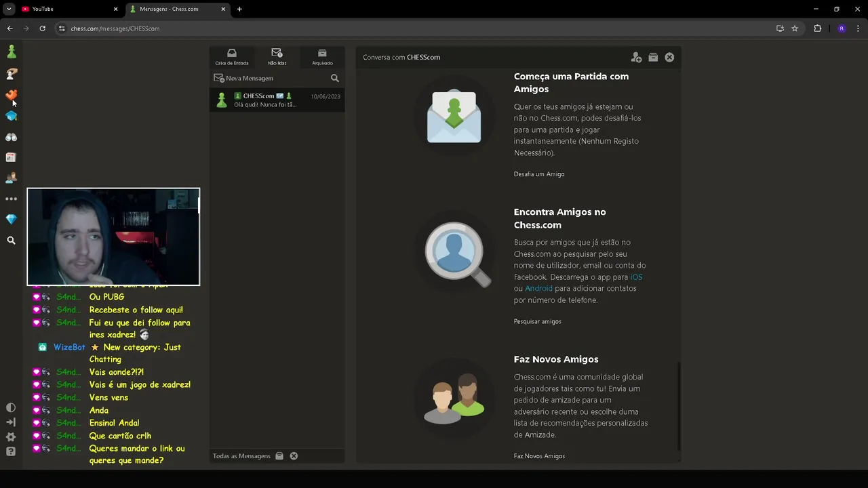868x488 pixels.
Task: Reload the current page
Action: pos(42,28)
